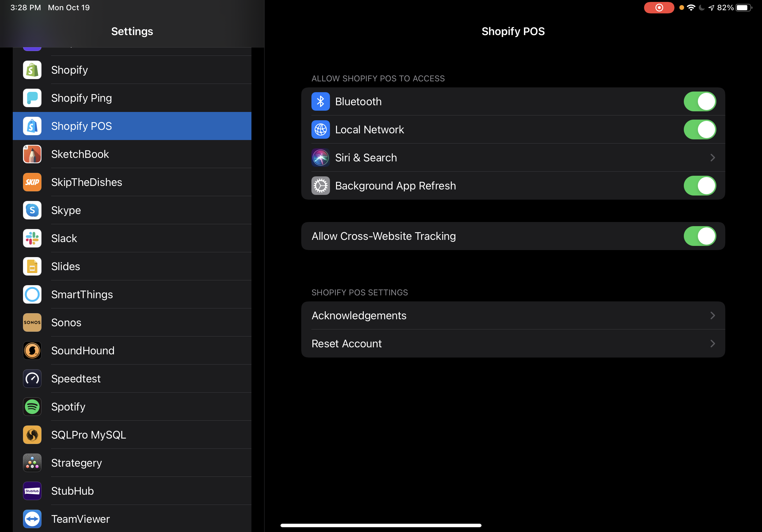The width and height of the screenshot is (762, 532).
Task: Tap the battery status icon
Action: coord(744,8)
